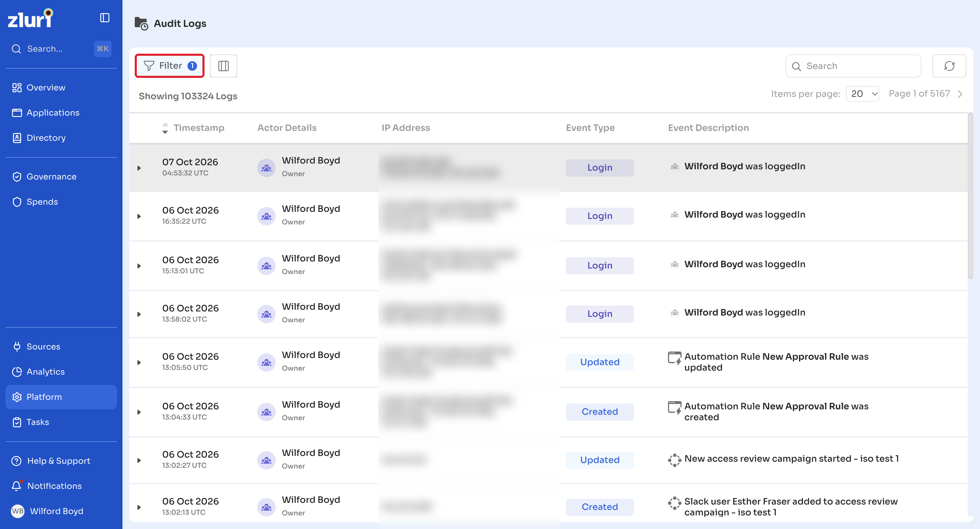Click the automation rule icon in created row

click(674, 407)
